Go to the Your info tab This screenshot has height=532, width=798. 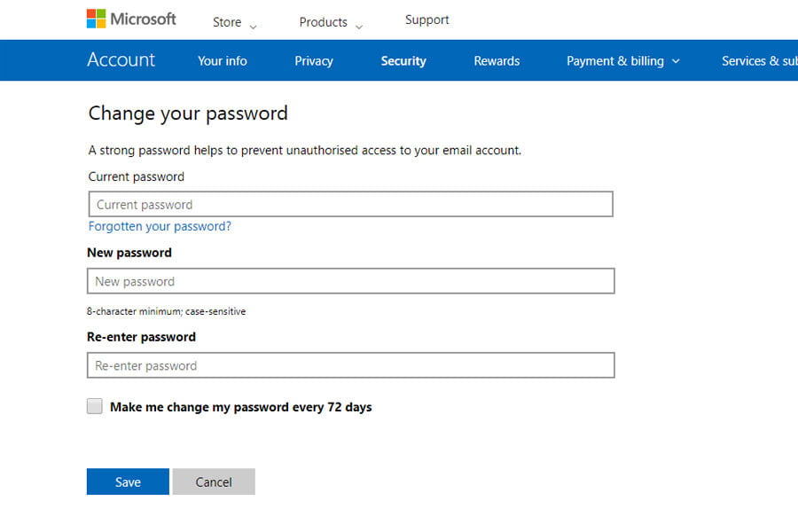[x=222, y=61]
